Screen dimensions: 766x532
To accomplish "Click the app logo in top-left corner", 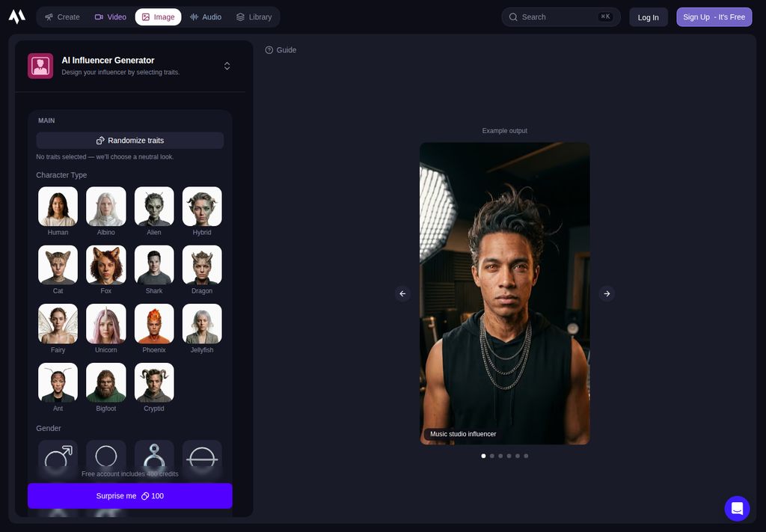I will click(x=17, y=16).
